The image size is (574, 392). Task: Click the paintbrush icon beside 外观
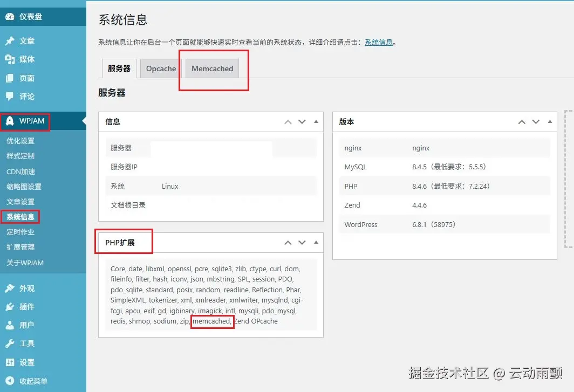pyautogui.click(x=10, y=288)
